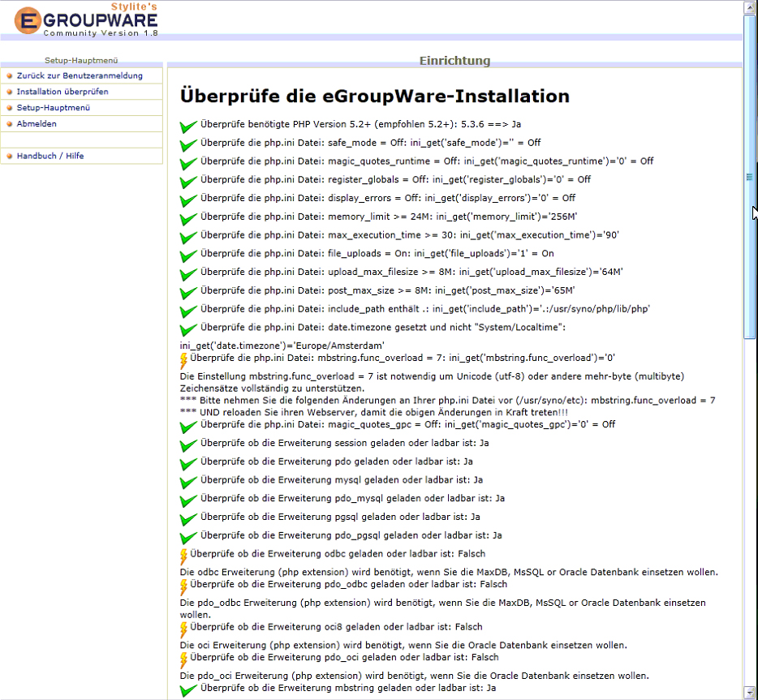Click green checkmark beside memory_limit check

click(188, 218)
